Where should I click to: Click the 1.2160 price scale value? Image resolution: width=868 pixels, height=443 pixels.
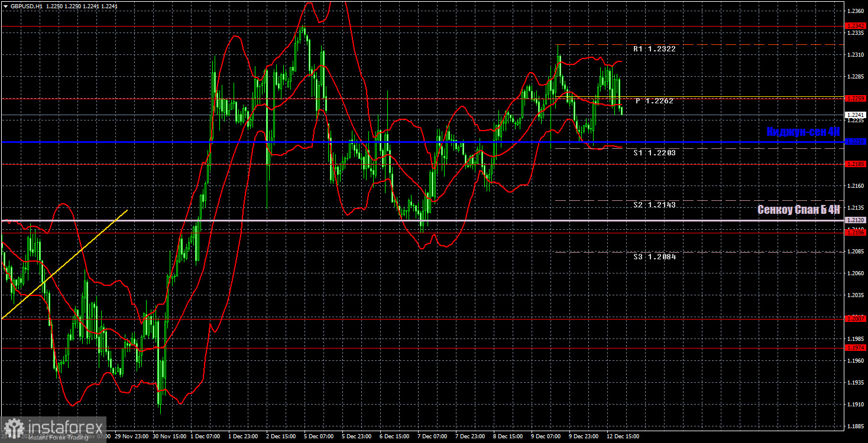(856, 186)
